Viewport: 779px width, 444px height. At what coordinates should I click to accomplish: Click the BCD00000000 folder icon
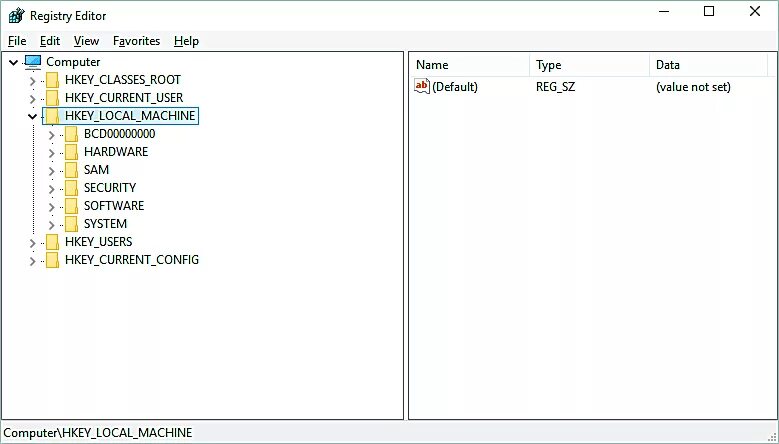[72, 134]
